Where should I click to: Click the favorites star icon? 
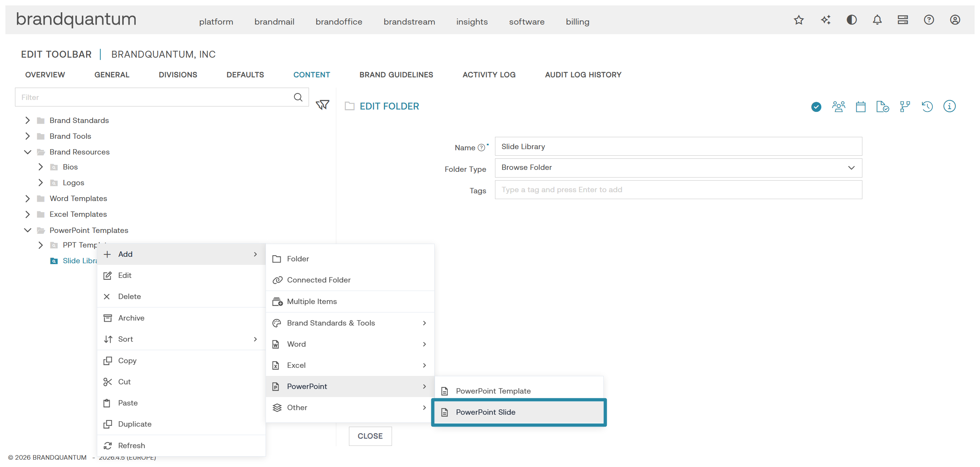click(x=799, y=20)
